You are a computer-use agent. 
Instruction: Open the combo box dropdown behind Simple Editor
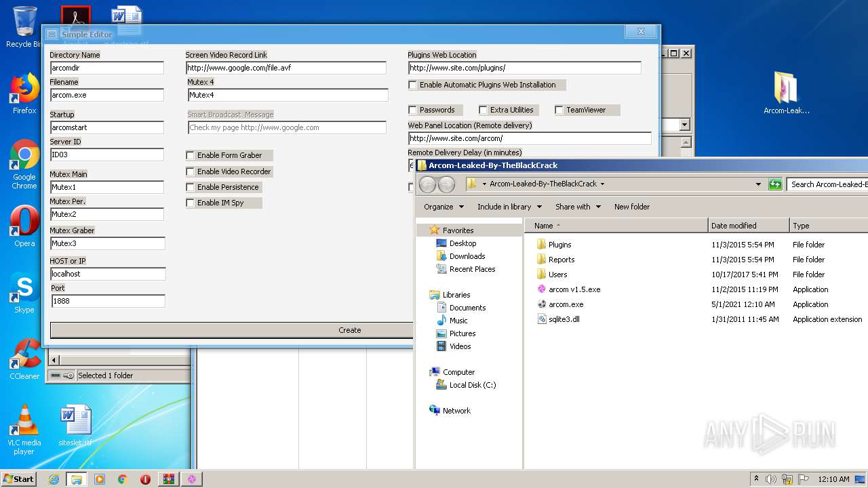coord(684,125)
